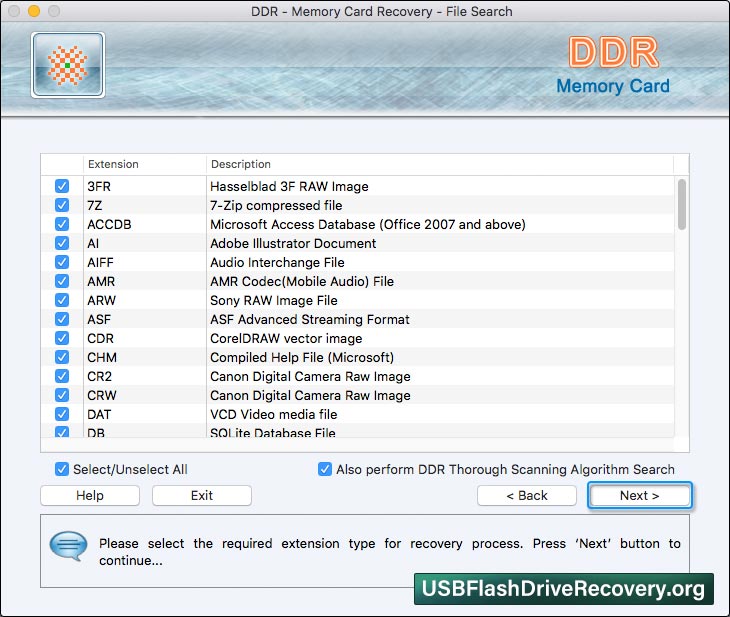Select 'Sony RAW Image File' row
Viewport: 730px width, 617px height.
pos(358,300)
